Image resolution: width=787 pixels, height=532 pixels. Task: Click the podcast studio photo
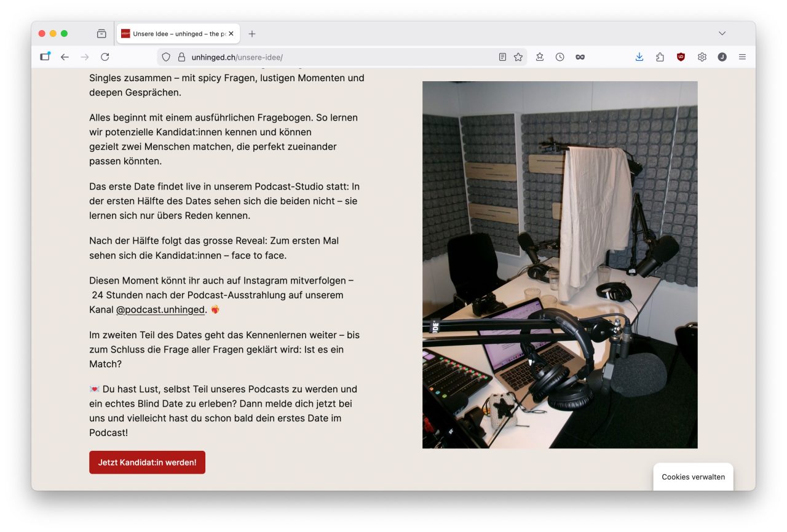click(560, 264)
